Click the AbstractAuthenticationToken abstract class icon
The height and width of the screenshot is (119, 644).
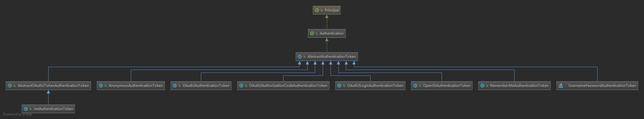coord(300,57)
